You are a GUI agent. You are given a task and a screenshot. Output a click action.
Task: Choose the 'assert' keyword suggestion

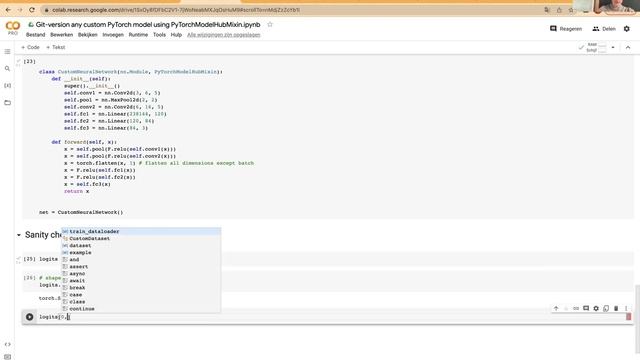(141, 267)
